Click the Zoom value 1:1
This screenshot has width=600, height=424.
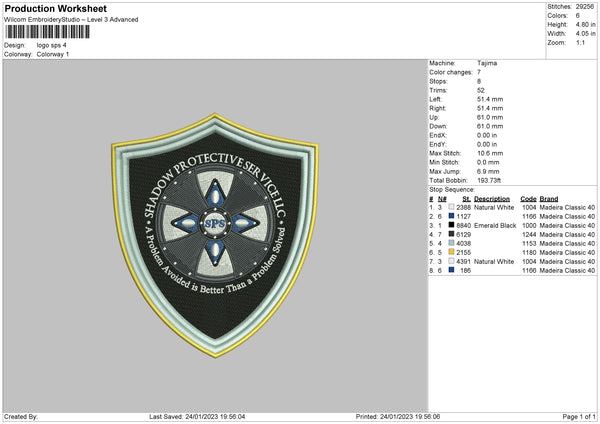[580, 42]
